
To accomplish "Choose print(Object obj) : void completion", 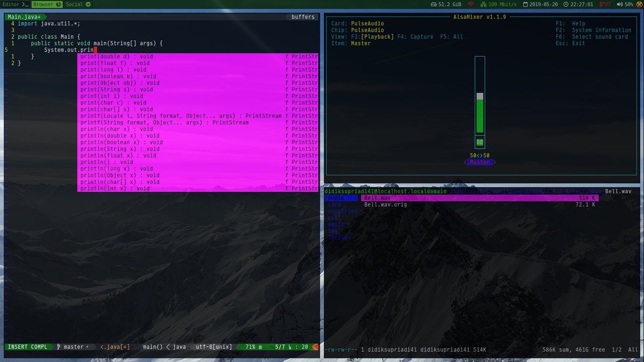I will [x=198, y=83].
